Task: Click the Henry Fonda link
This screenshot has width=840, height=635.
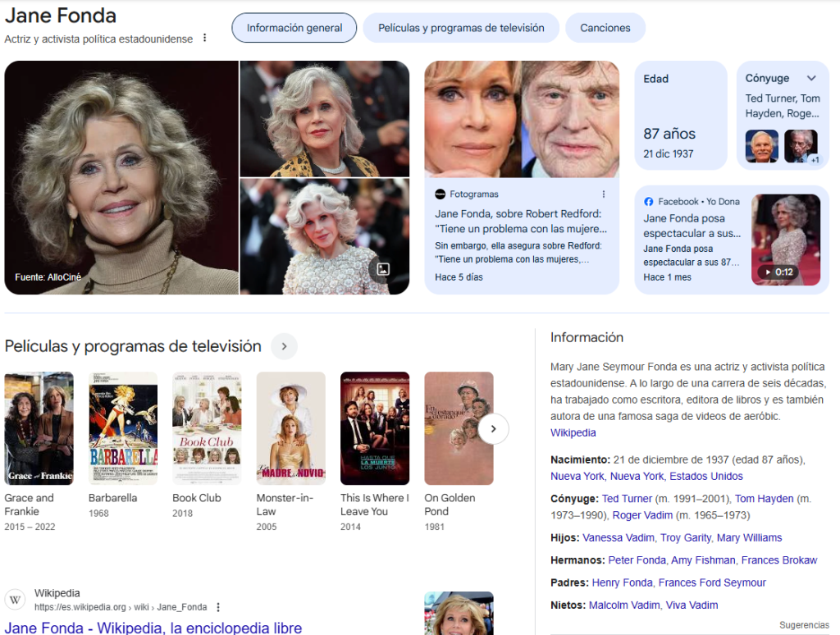Action: pyautogui.click(x=622, y=582)
